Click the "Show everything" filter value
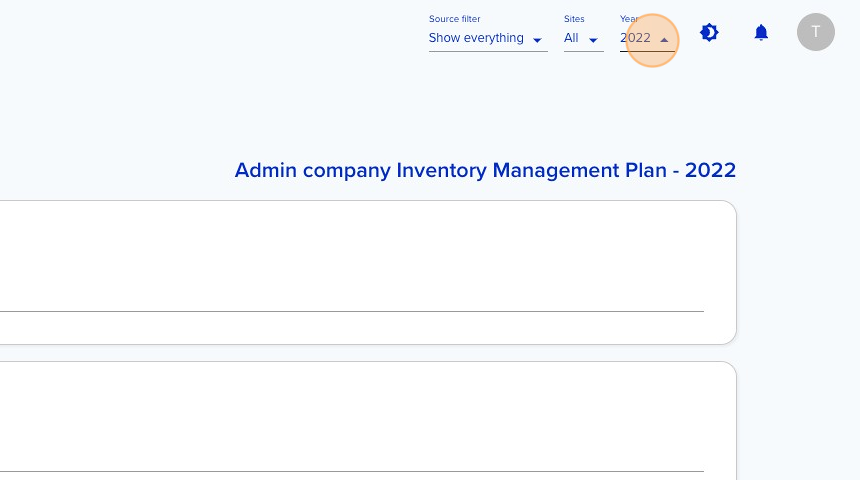Screen dimensions: 860x480 [476, 38]
